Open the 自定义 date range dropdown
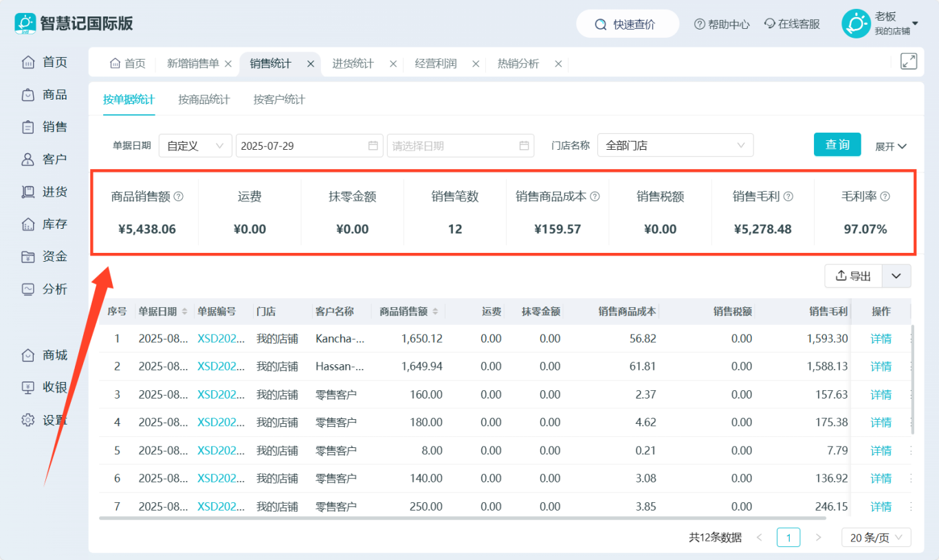Image resolution: width=939 pixels, height=560 pixels. point(195,146)
